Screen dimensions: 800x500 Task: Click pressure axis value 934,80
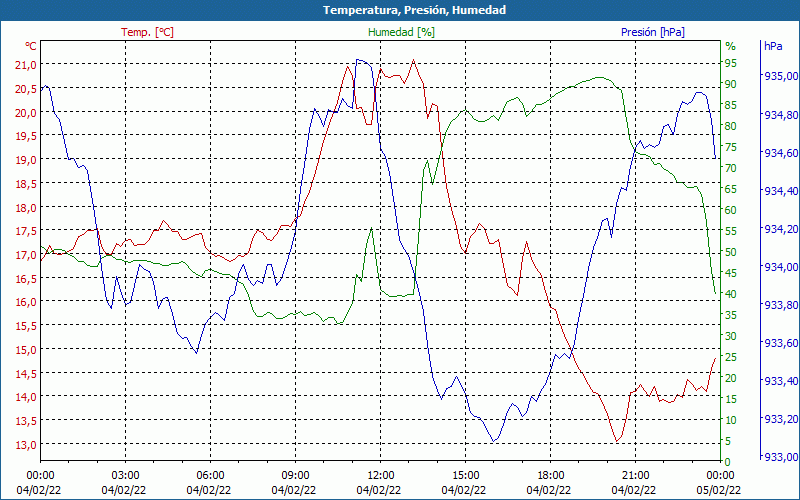coord(781,115)
